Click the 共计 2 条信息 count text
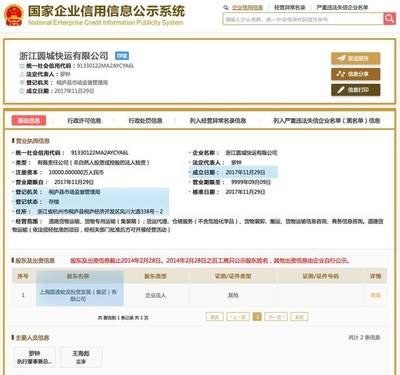Screen dimensions: 400x375 [364, 338]
